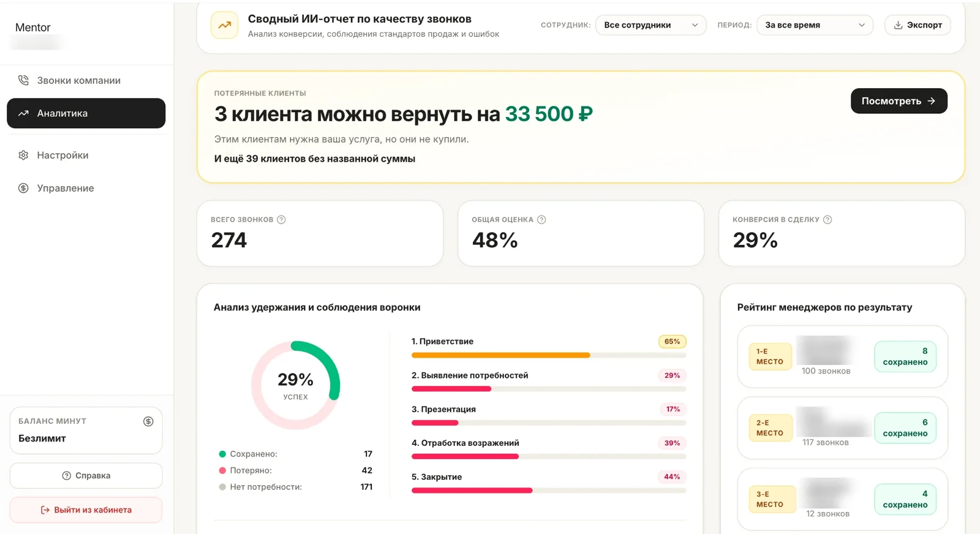Viewport: 980px width, 534px height.
Task: Click the 44% badge for Закрытие
Action: point(672,477)
